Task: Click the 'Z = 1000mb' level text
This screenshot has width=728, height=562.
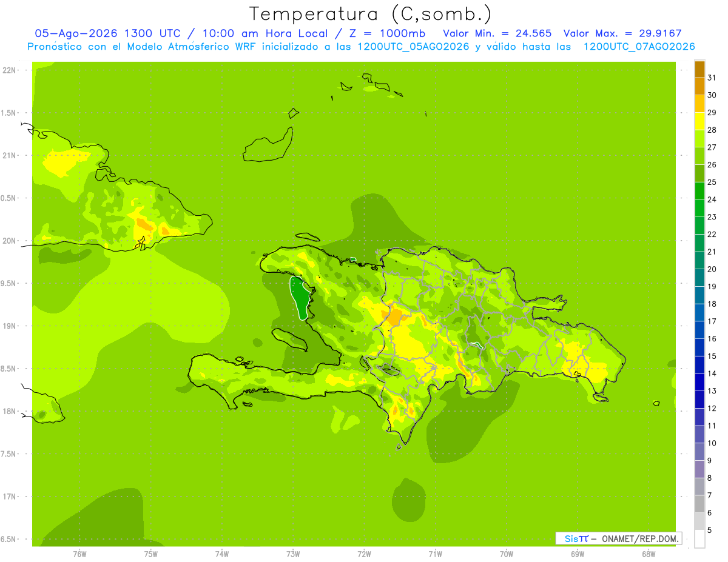Action: [387, 33]
